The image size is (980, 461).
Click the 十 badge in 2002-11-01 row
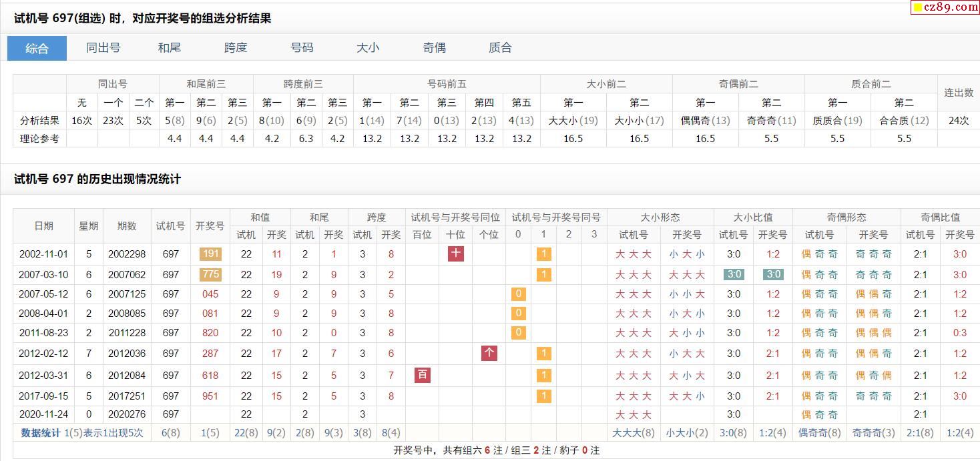coord(456,254)
